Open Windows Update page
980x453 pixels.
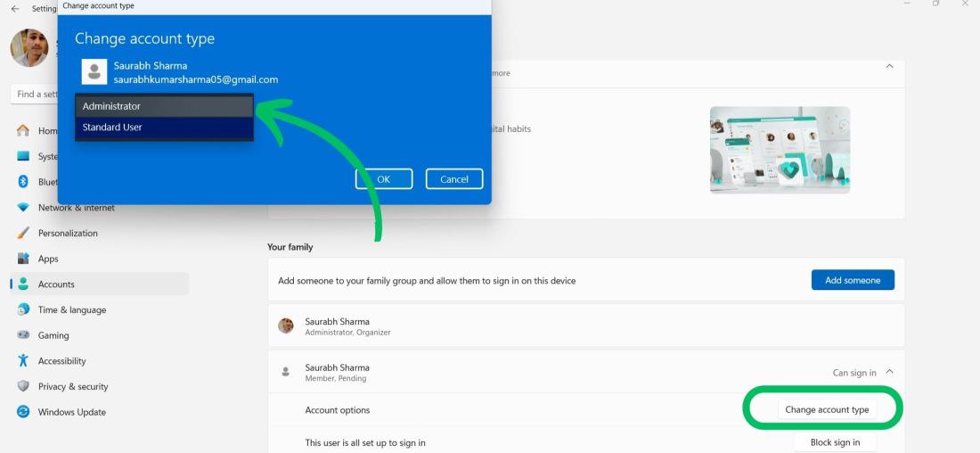(72, 412)
